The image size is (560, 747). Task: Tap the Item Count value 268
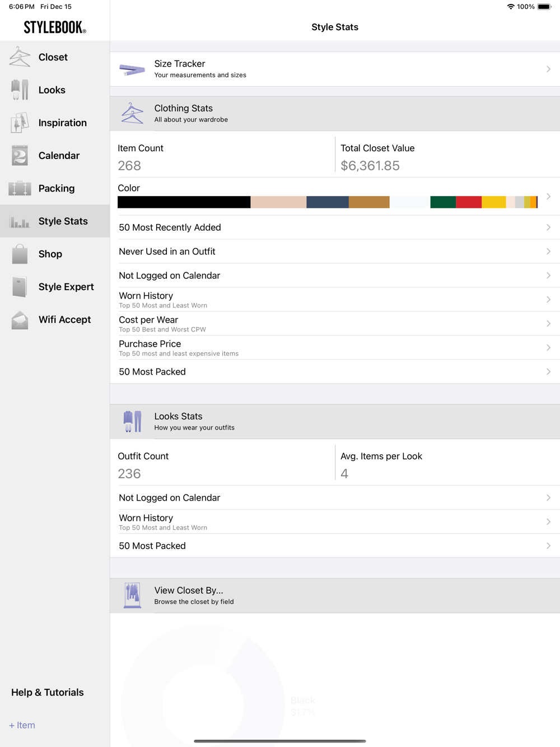[x=129, y=166]
